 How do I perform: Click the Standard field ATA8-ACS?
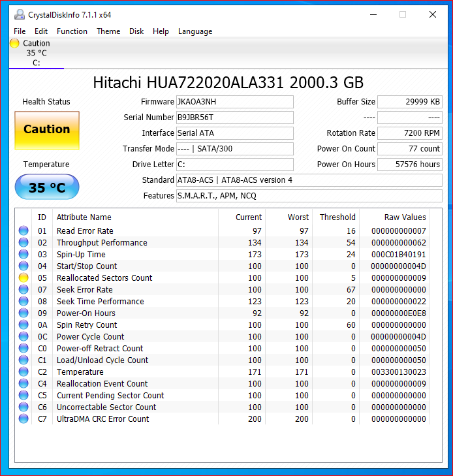click(x=309, y=180)
